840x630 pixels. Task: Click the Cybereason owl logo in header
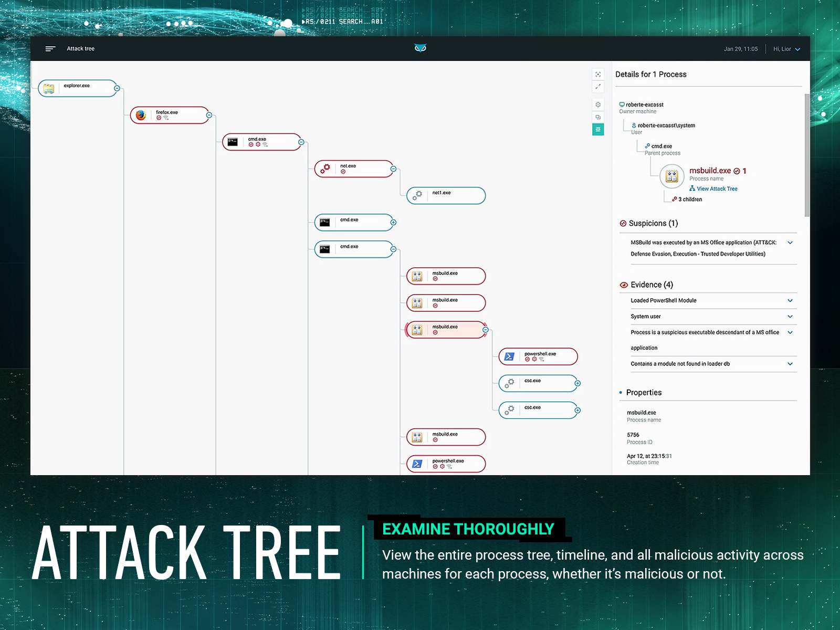420,48
